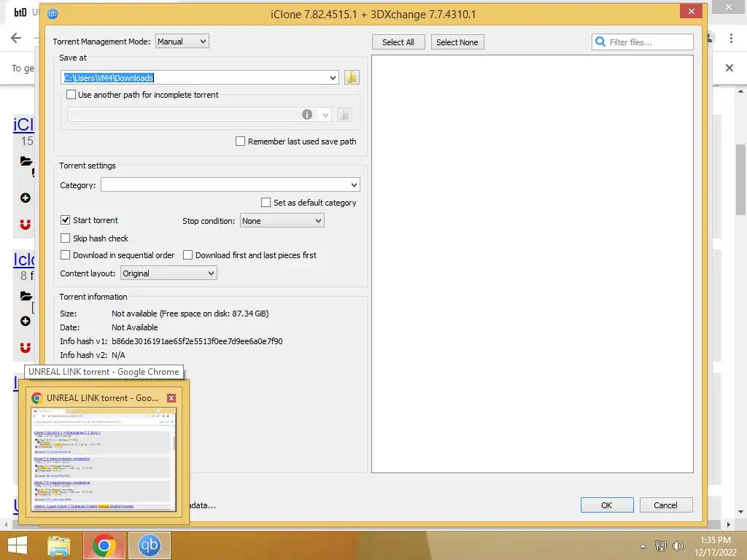Switch to qBittorrent on the taskbar

[149, 545]
